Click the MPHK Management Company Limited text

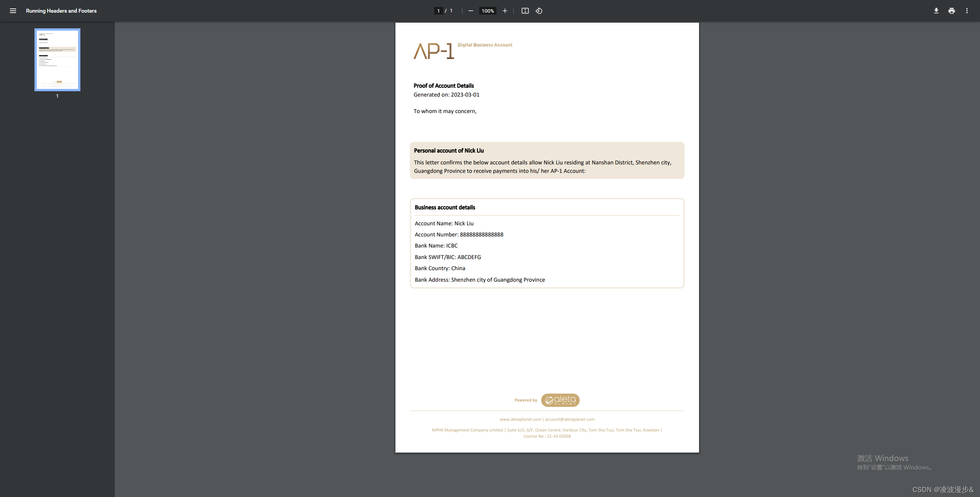tap(467, 430)
